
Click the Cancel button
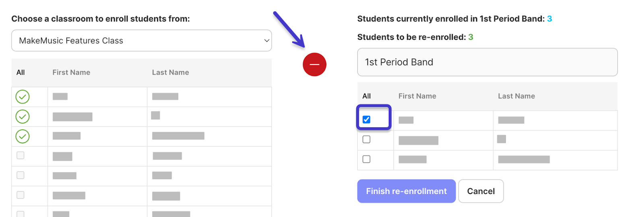[481, 191]
